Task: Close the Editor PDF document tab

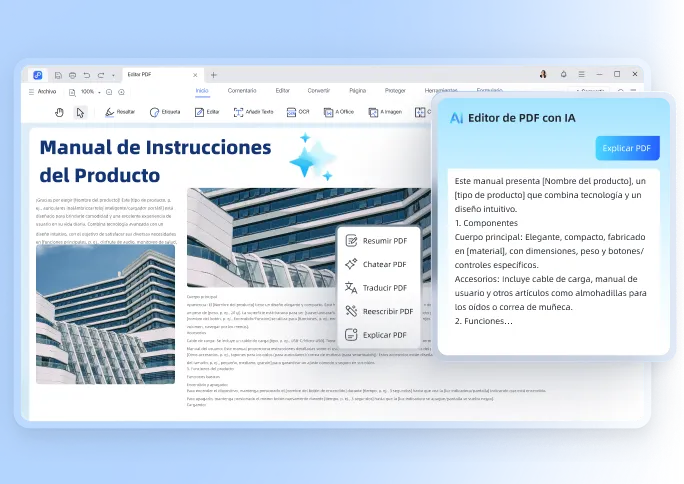Action: [195, 75]
